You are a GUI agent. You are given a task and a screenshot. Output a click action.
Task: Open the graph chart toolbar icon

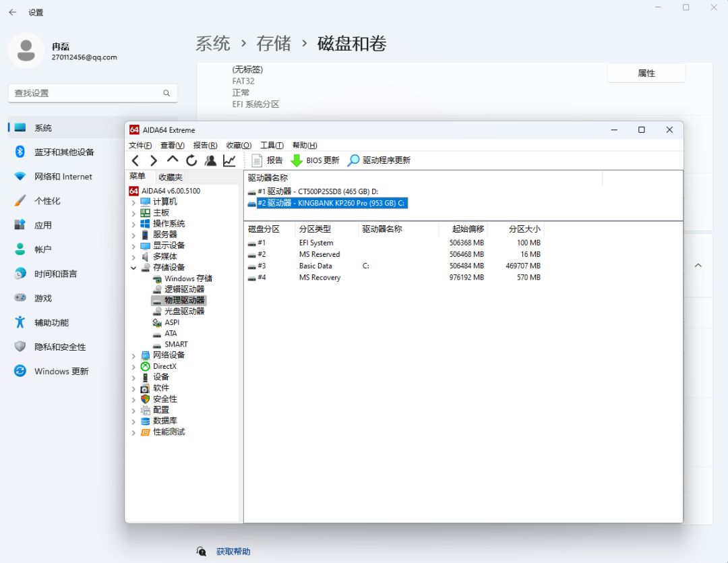(229, 160)
